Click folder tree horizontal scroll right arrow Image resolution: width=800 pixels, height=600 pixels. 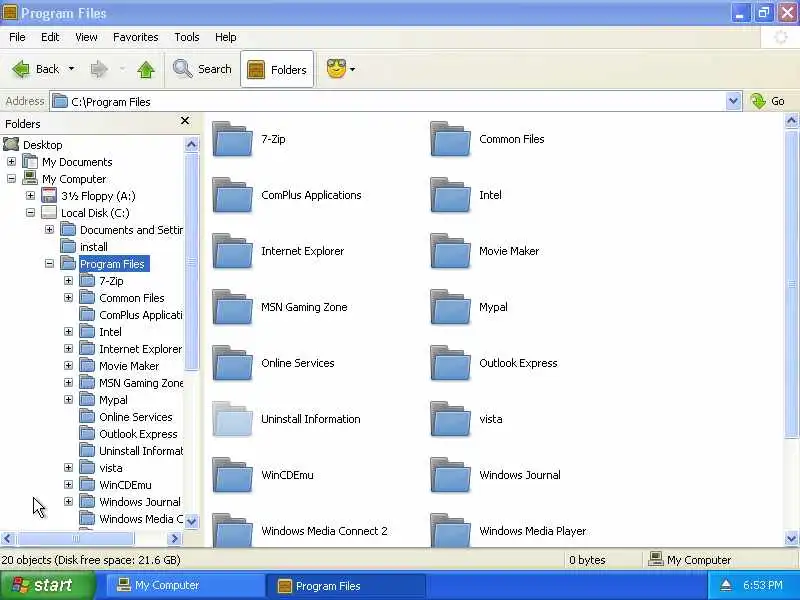pos(174,538)
